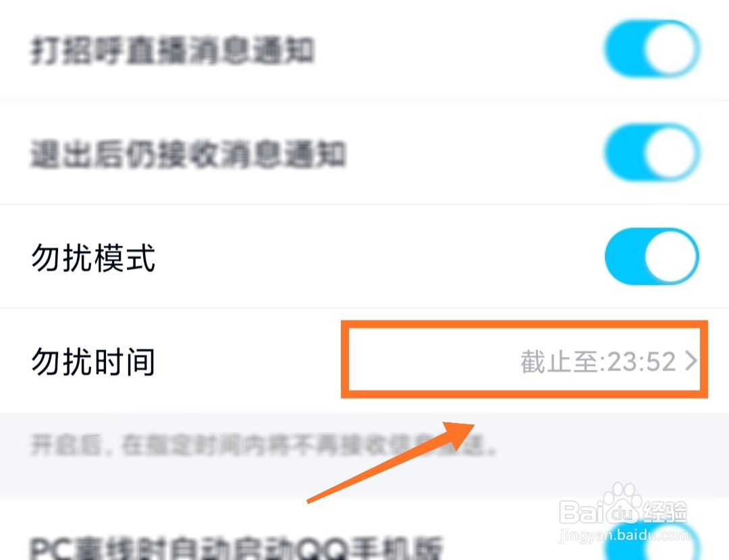This screenshot has width=729, height=560.
Task: Tap the 勿扰模式 label text
Action: [x=93, y=258]
